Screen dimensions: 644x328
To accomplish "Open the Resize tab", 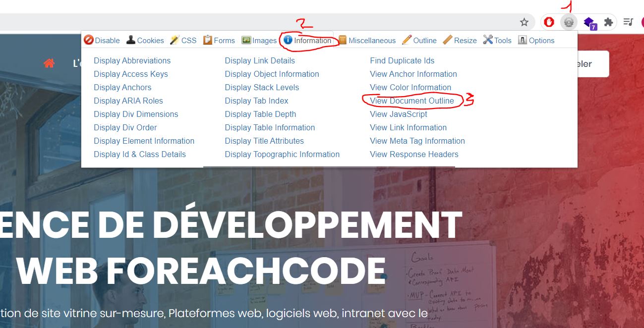I will click(460, 40).
